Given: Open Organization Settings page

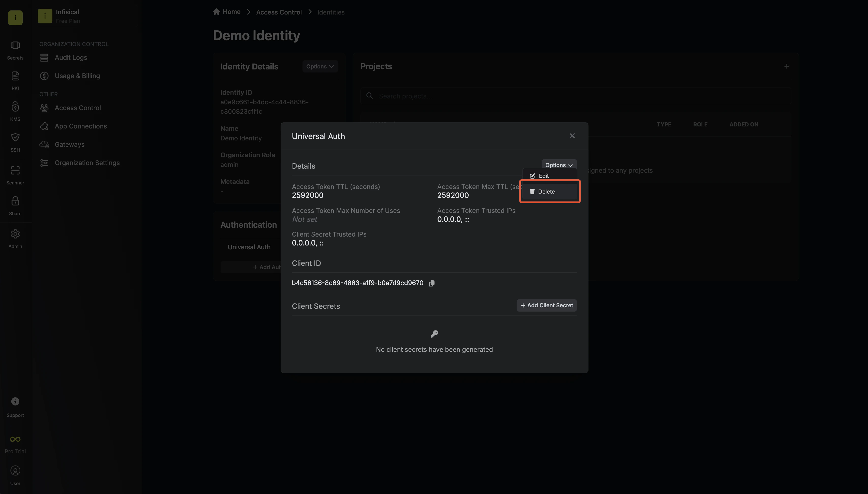Looking at the screenshot, I should tap(87, 163).
